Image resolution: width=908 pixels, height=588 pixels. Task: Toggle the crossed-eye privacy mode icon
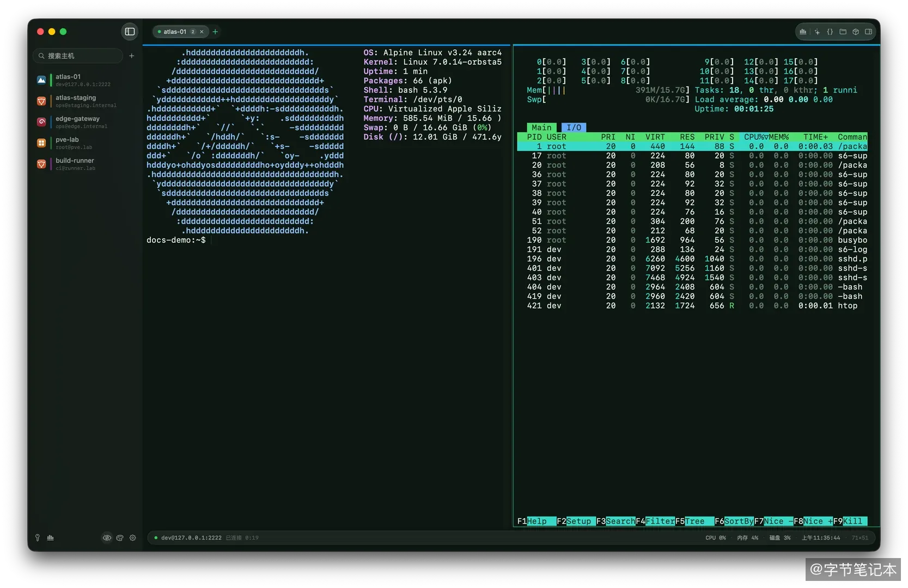(x=107, y=538)
